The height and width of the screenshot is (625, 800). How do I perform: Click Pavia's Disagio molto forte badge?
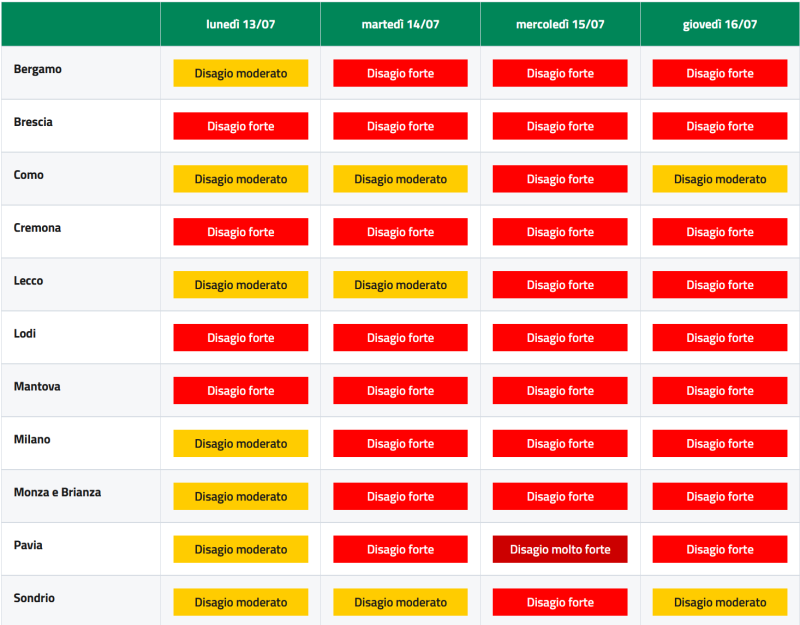560,549
